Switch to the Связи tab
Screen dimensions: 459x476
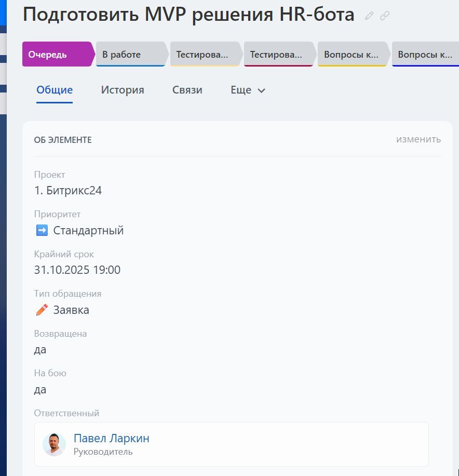pyautogui.click(x=187, y=89)
